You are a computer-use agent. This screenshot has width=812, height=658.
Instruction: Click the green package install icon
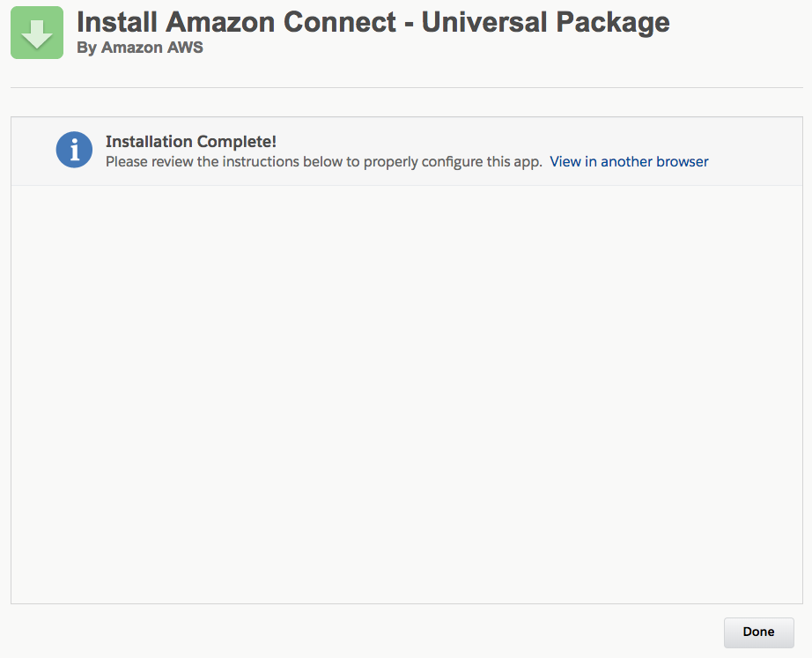pos(37,33)
